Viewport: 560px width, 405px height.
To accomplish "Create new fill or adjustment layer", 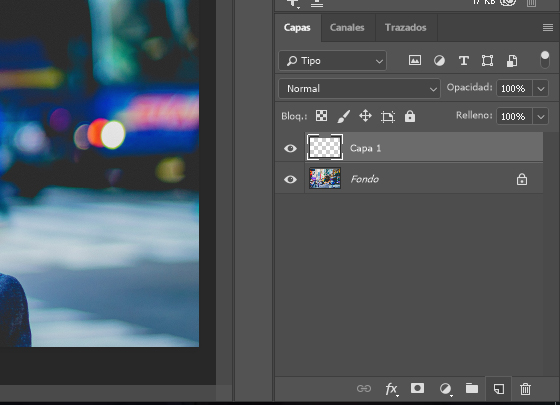I will point(445,389).
